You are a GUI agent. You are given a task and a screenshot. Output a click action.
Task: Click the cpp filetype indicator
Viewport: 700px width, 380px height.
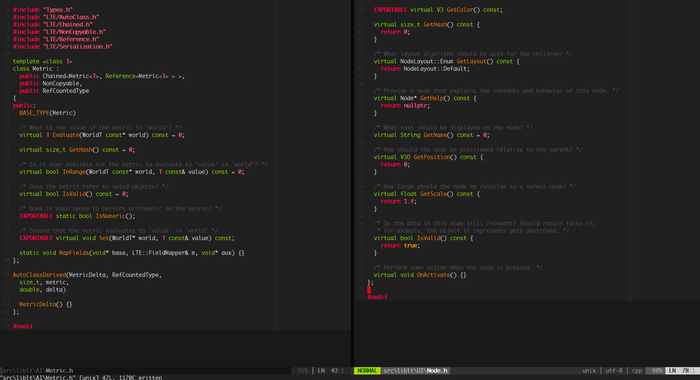pos(637,371)
